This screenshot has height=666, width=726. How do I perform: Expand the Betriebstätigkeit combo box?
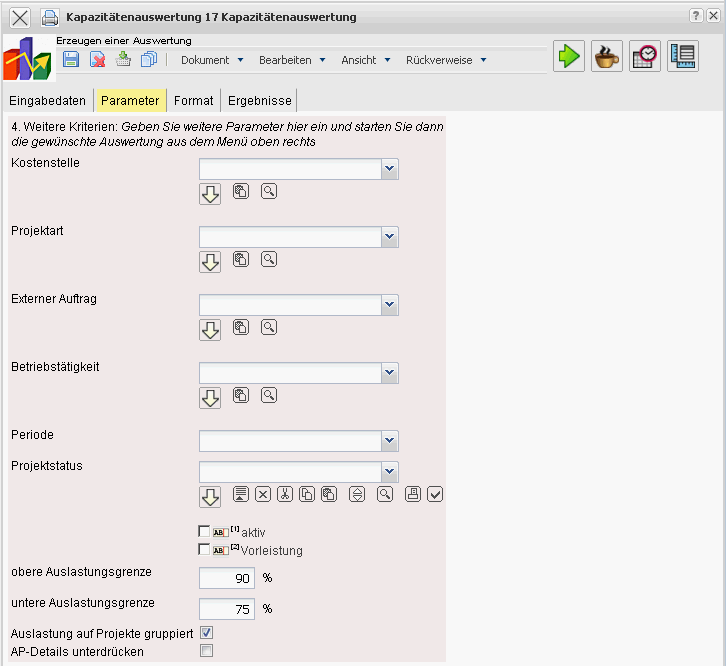click(390, 373)
